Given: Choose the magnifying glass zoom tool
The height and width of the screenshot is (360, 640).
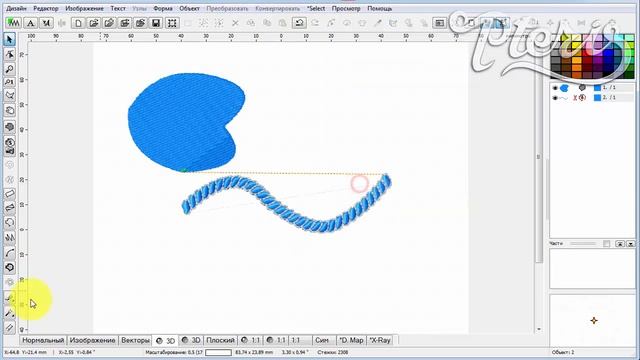Looking at the screenshot, I should click(x=9, y=68).
